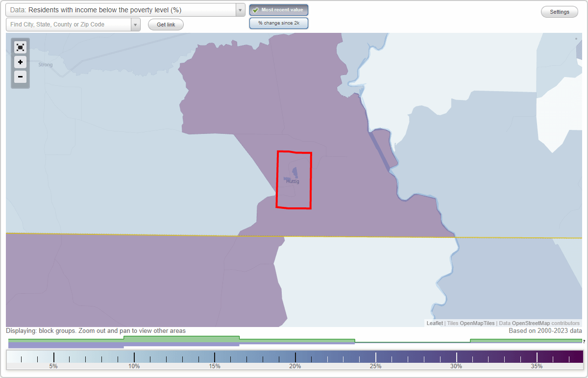The height and width of the screenshot is (378, 588).
Task: Click the green distribution bar above the legend
Action: tap(181, 338)
